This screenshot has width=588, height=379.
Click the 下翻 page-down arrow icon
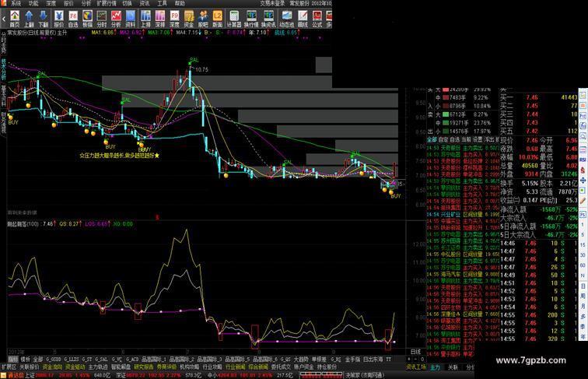pyautogui.click(x=43, y=19)
